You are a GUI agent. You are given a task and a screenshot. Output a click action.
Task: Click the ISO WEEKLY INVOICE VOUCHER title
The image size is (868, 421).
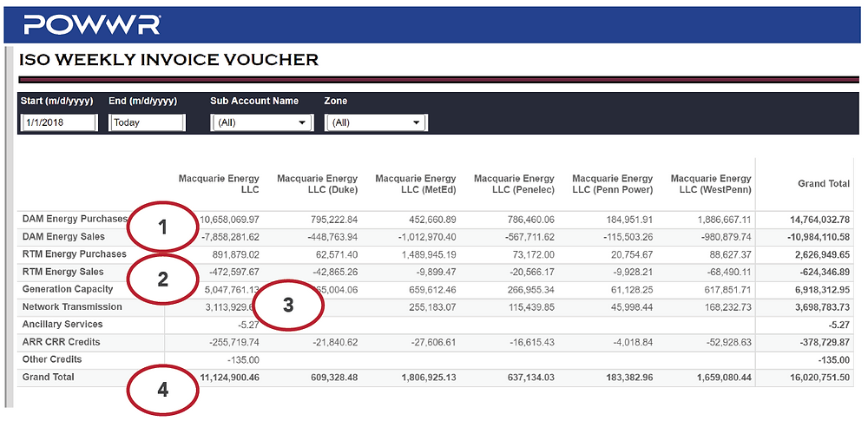[x=169, y=60]
